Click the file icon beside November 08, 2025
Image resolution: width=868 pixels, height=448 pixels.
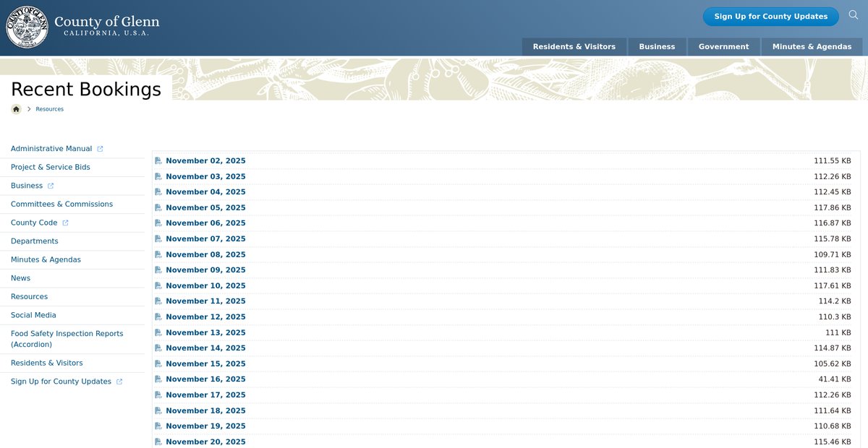point(158,254)
